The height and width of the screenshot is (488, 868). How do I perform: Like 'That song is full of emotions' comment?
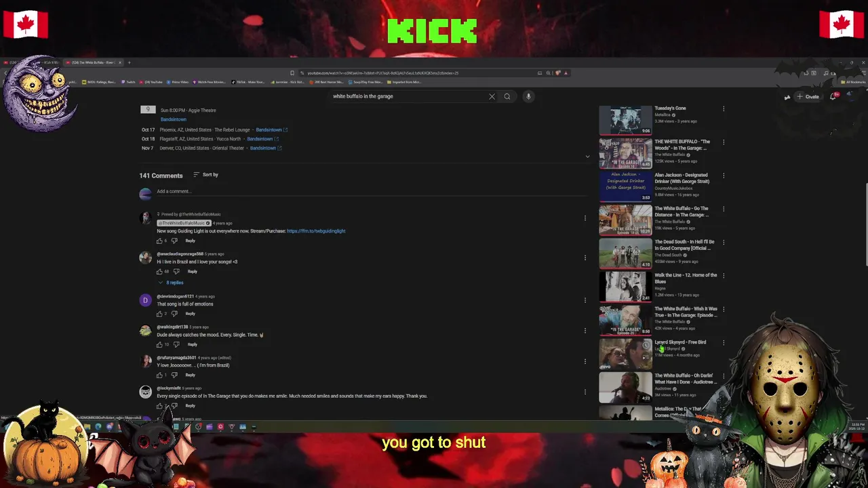coord(160,314)
